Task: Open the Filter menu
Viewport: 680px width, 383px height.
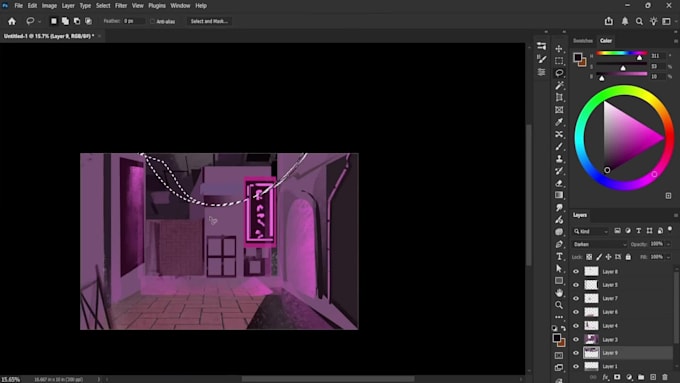Action: 121,6
